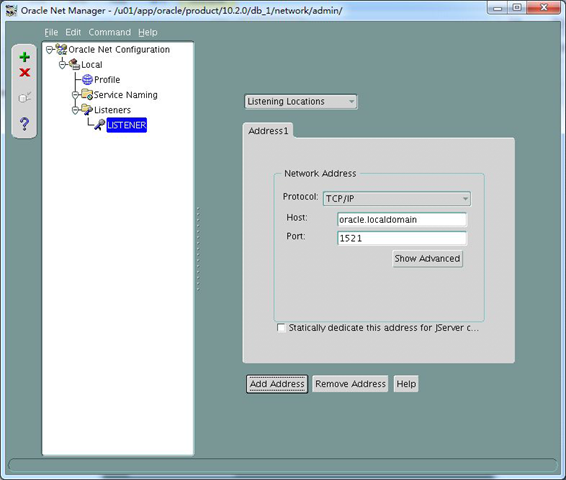Open the Edit menu

click(x=73, y=32)
